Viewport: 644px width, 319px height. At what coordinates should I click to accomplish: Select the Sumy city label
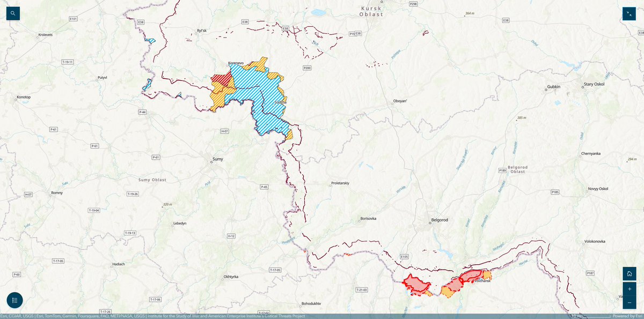click(217, 159)
